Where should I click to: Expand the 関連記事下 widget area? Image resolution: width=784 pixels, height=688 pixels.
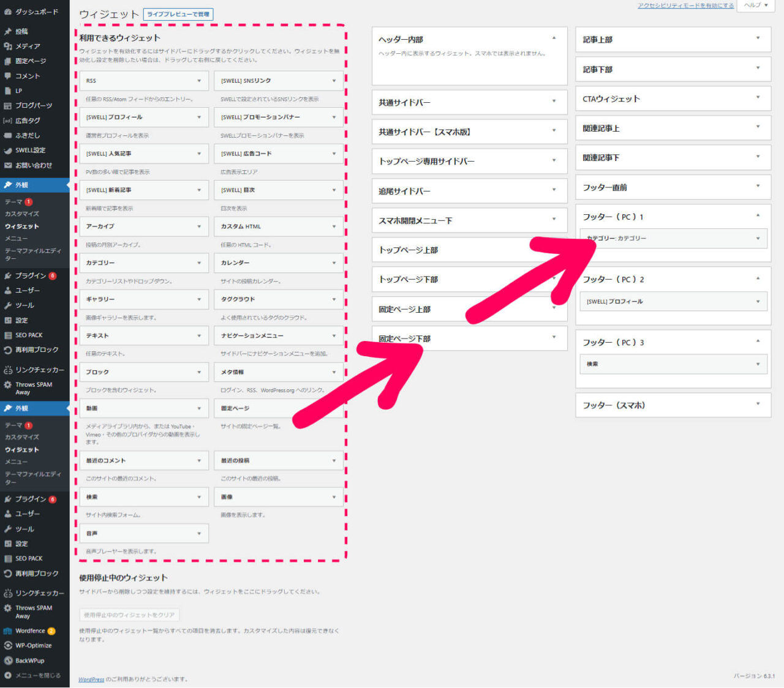pyautogui.click(x=758, y=157)
